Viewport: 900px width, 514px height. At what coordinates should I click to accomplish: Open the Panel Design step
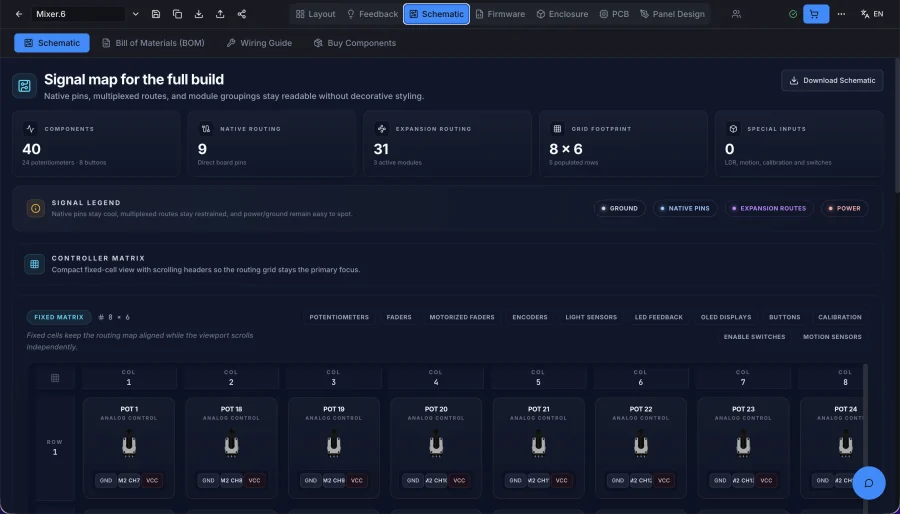click(672, 14)
